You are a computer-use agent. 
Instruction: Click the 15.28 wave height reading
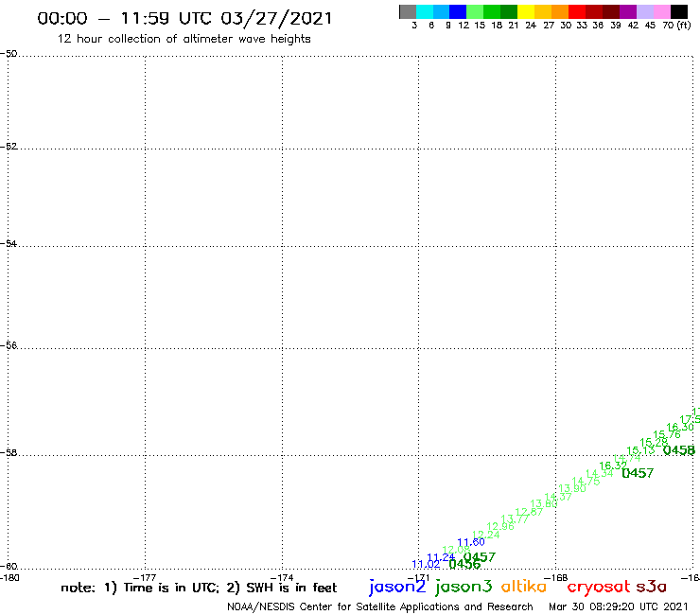coord(654,443)
